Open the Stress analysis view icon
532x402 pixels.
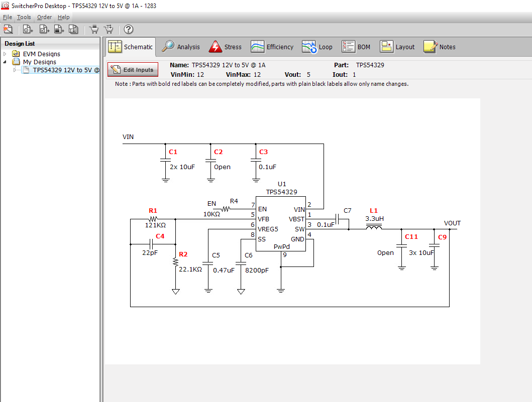point(214,46)
